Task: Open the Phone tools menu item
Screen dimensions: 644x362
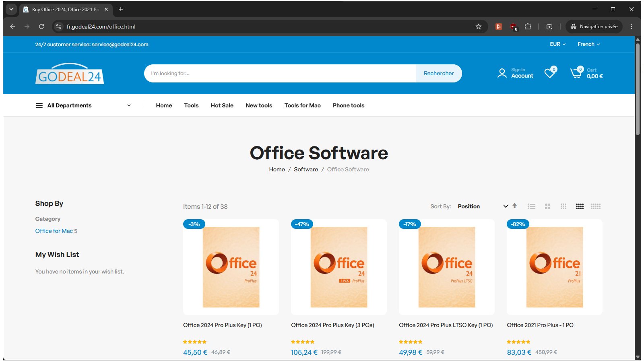Action: tap(349, 105)
